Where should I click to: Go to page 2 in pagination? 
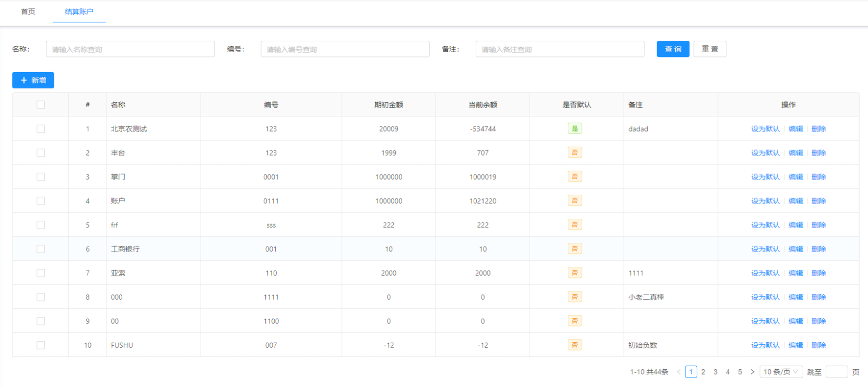(703, 372)
